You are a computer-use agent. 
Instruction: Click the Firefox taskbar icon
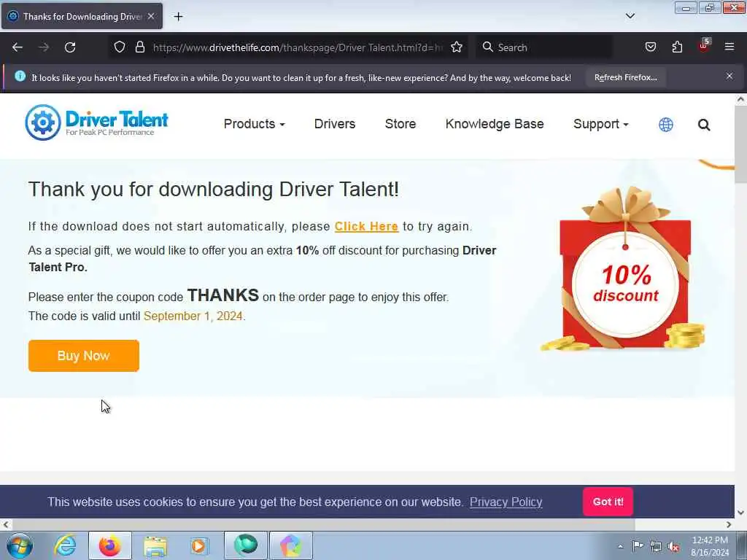click(x=110, y=545)
